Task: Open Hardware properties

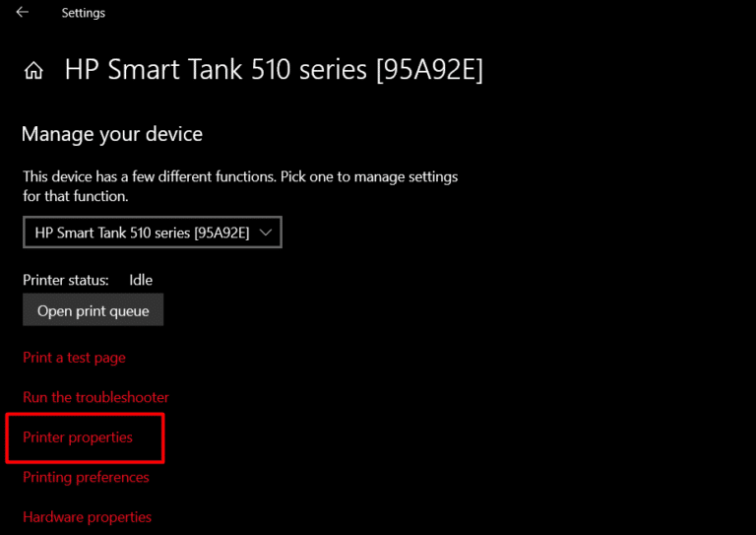Action: [x=87, y=516]
